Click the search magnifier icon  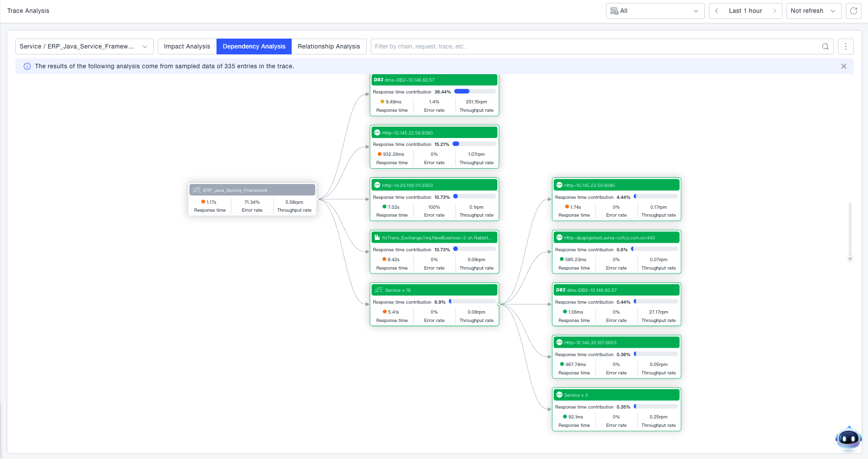825,46
